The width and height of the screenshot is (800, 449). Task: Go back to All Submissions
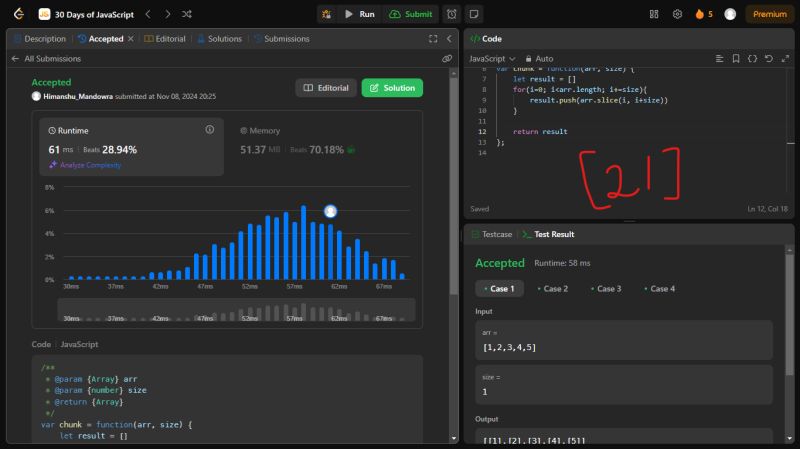(46, 59)
